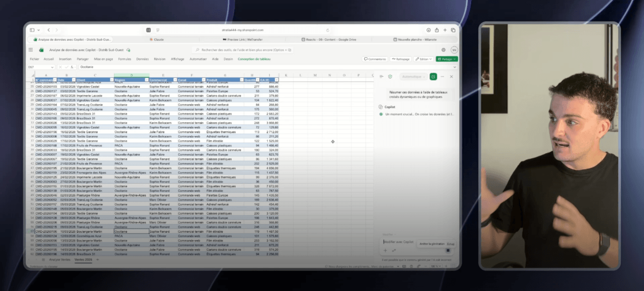Open the Formules ribbon tab

(124, 59)
